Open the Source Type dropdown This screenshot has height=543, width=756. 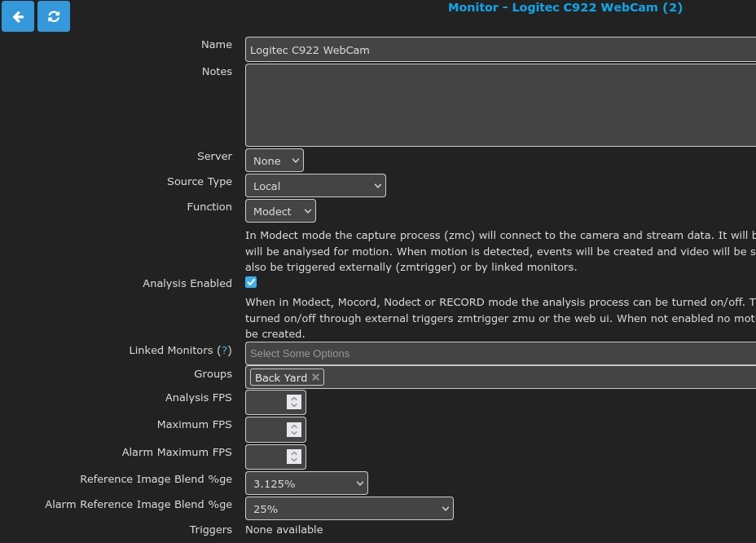point(315,186)
